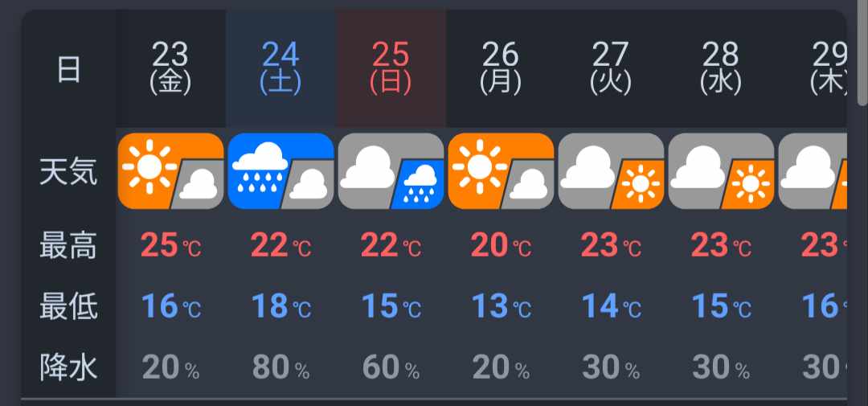Image resolution: width=868 pixels, height=406 pixels.
Task: Click the 天気 row label
Action: point(68,171)
